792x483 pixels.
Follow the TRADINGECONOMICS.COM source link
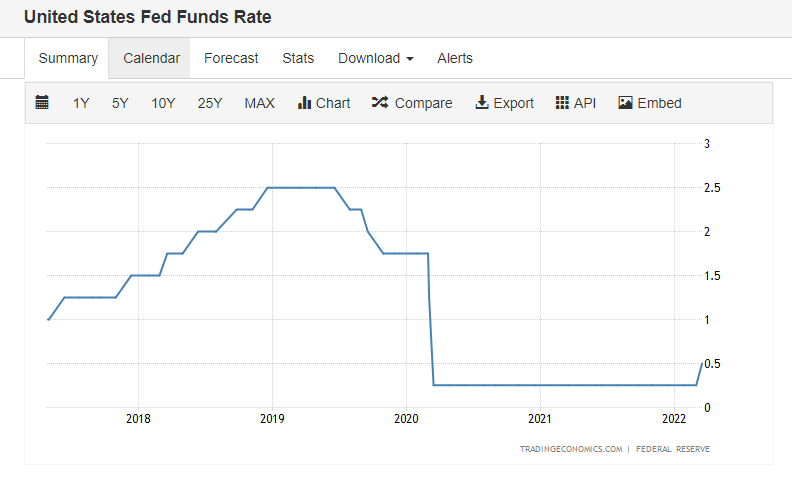point(571,449)
